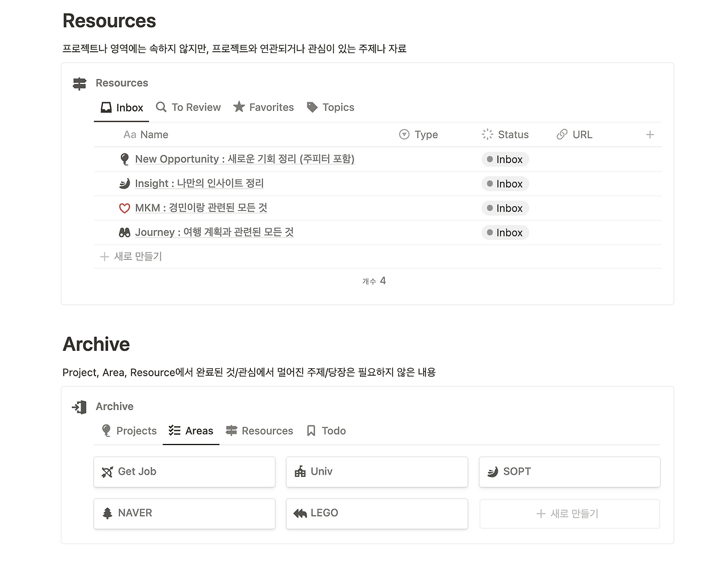The height and width of the screenshot is (561, 728).
Task: Select the Inbox status badge on the MKM row
Action: click(x=505, y=208)
